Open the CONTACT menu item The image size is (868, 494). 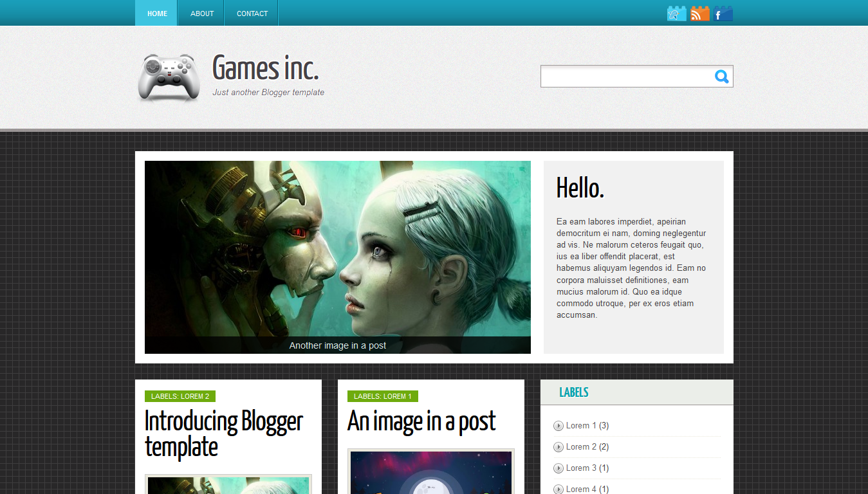point(252,13)
